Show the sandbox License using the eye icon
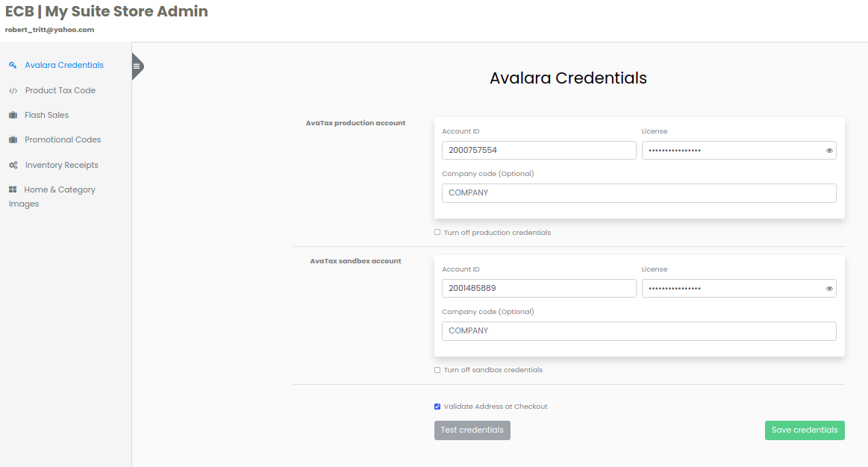 tap(828, 288)
